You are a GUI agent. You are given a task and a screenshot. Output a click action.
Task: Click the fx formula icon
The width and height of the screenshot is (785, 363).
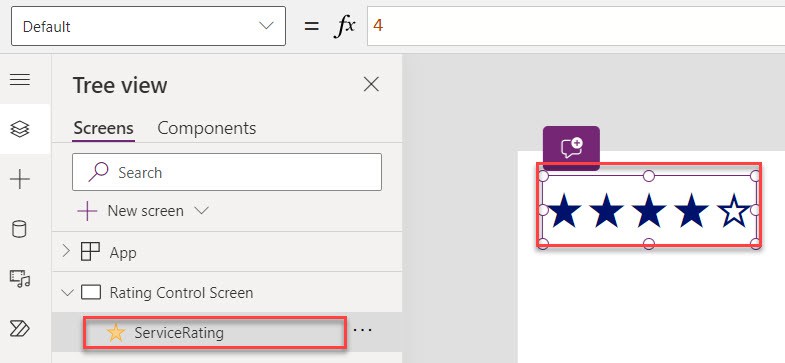[344, 26]
